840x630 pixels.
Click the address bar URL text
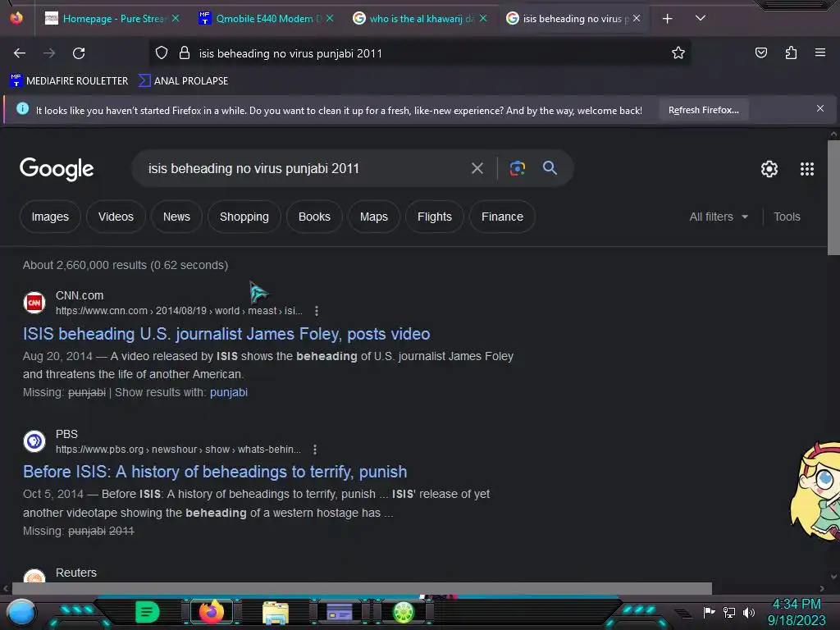point(290,53)
